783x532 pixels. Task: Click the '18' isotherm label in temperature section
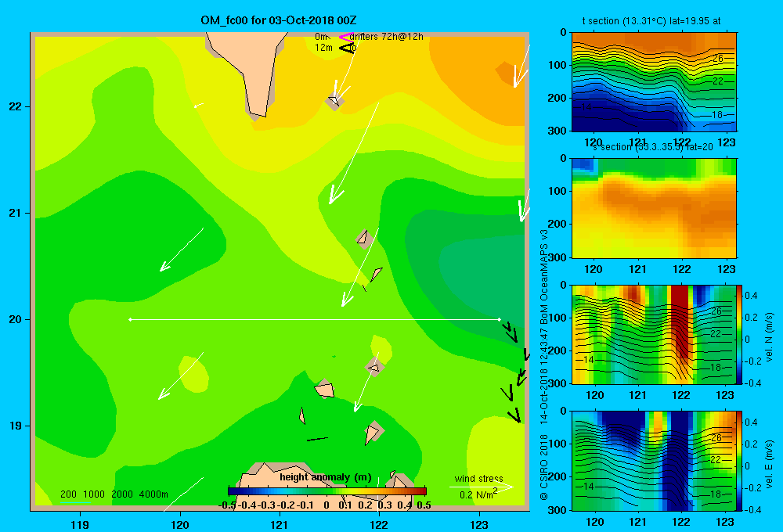click(716, 115)
